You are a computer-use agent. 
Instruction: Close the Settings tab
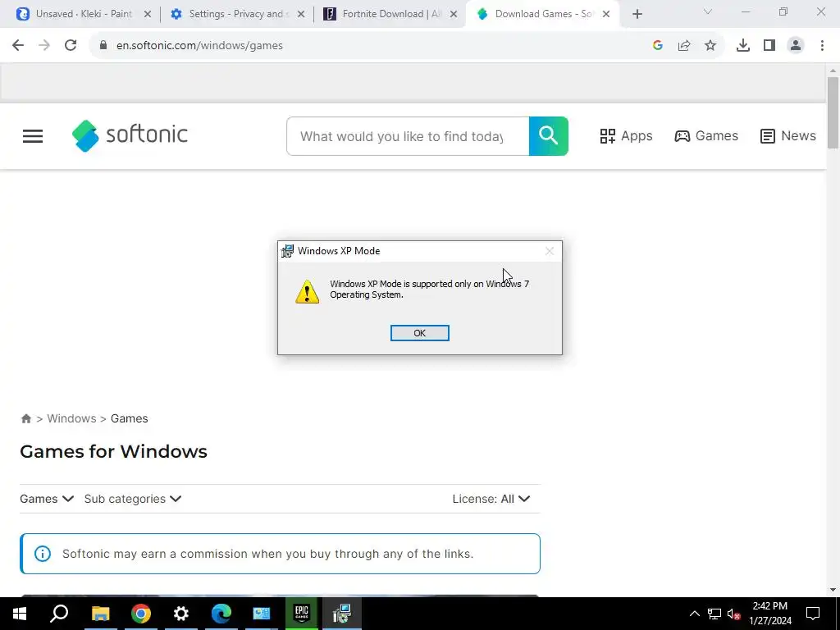pyautogui.click(x=301, y=15)
